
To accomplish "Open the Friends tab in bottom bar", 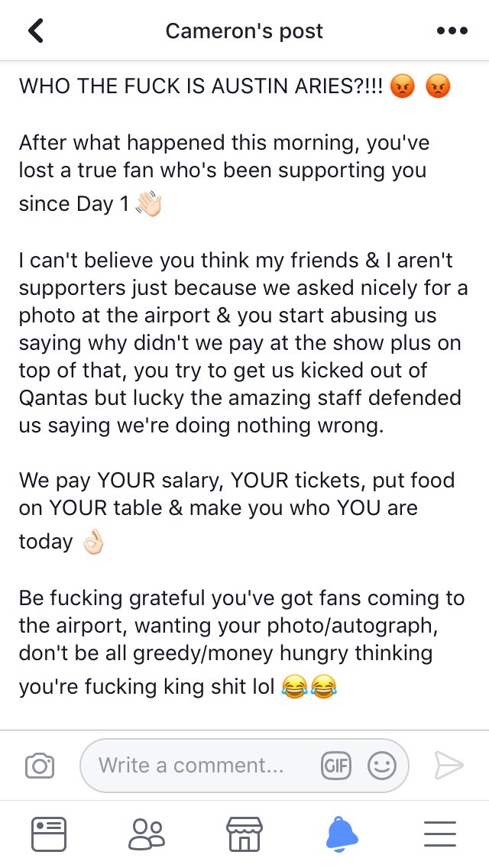I will tap(146, 834).
